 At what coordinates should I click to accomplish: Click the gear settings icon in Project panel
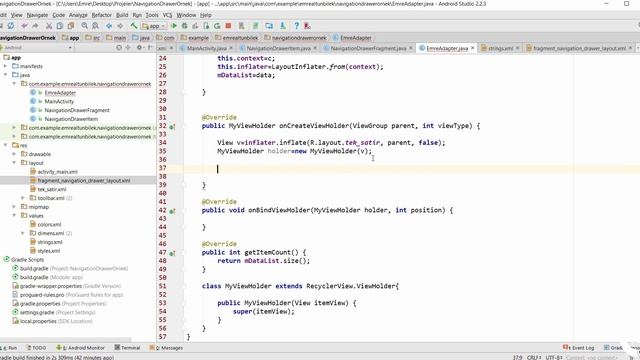coord(140,48)
